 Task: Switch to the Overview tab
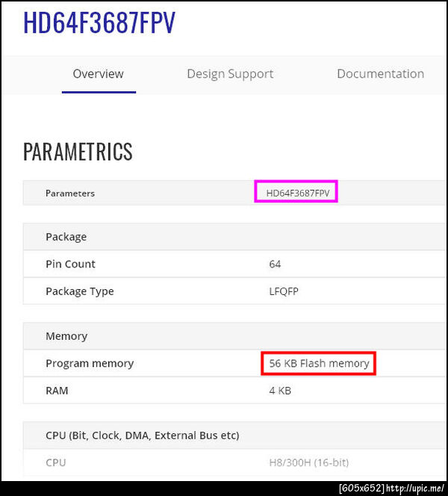click(98, 74)
